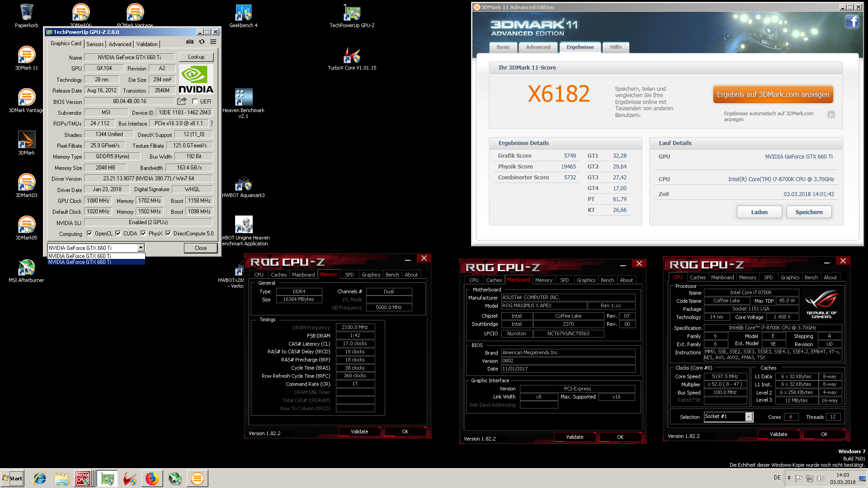
Task: Open the Papierkorb recycle bin desktop icon
Action: tap(26, 16)
